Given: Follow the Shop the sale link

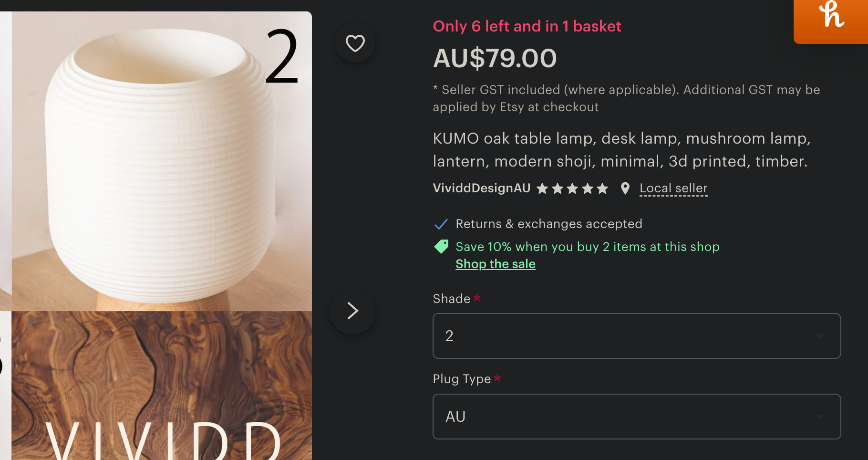Looking at the screenshot, I should 496,264.
